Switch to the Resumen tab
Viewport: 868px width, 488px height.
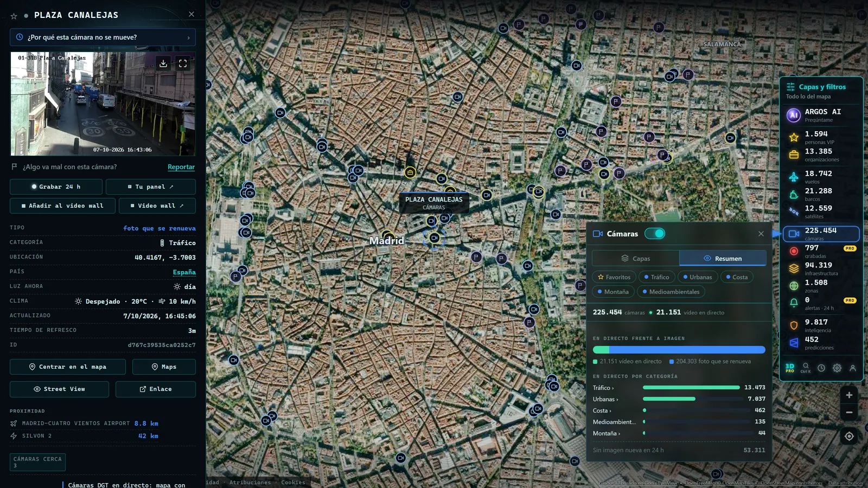(723, 259)
